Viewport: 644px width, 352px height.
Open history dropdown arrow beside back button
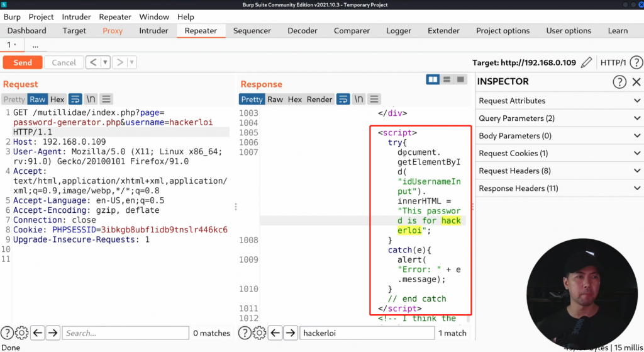point(105,62)
